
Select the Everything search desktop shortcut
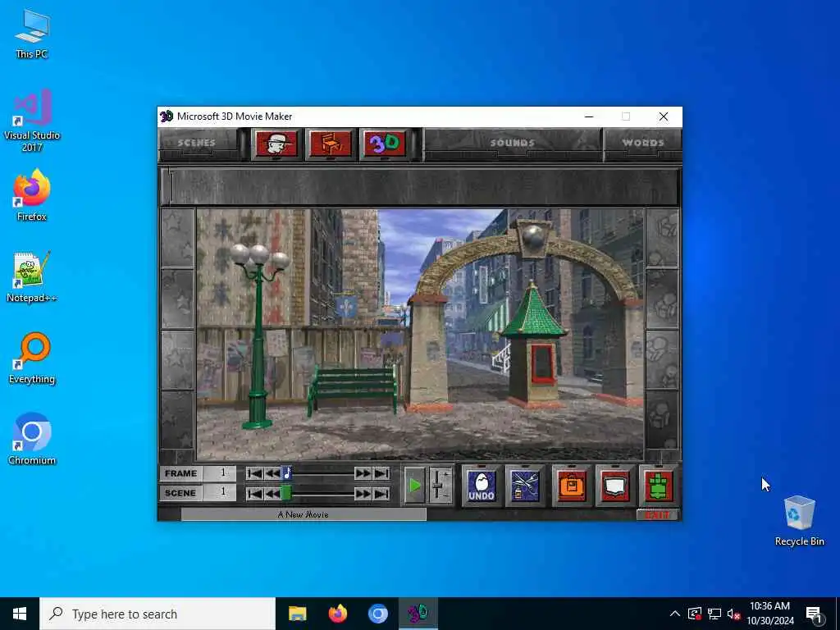(32, 358)
